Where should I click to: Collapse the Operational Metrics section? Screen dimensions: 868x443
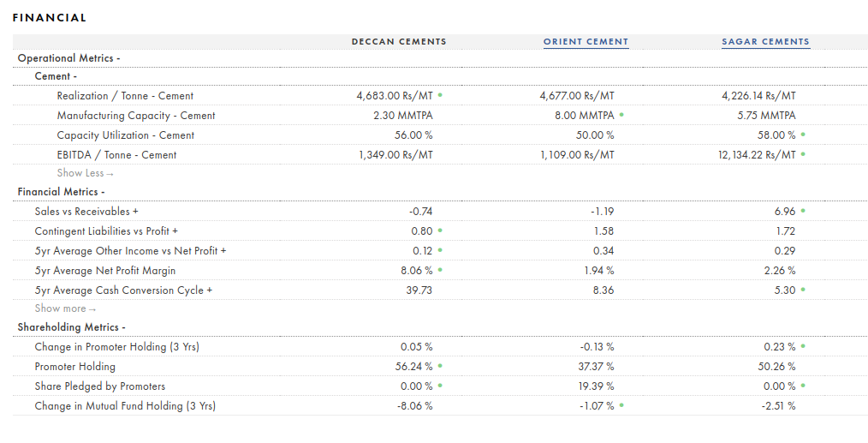68,58
